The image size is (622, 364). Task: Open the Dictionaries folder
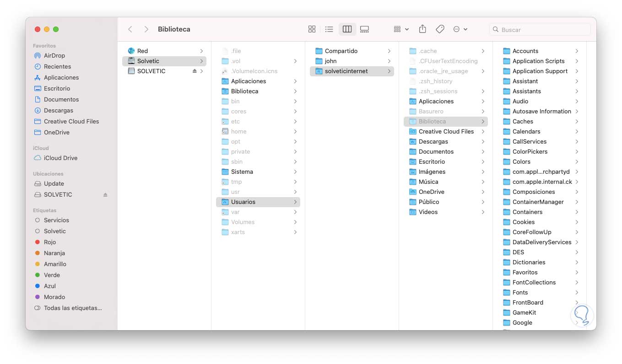click(x=540, y=262)
